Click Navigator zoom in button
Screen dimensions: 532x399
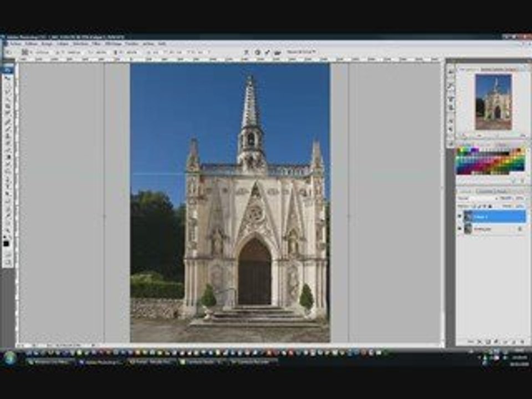[x=523, y=136]
